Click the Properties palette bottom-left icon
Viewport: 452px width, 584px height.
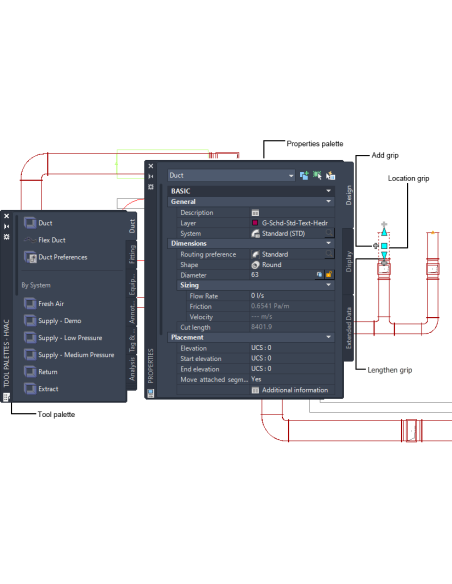pyautogui.click(x=150, y=393)
